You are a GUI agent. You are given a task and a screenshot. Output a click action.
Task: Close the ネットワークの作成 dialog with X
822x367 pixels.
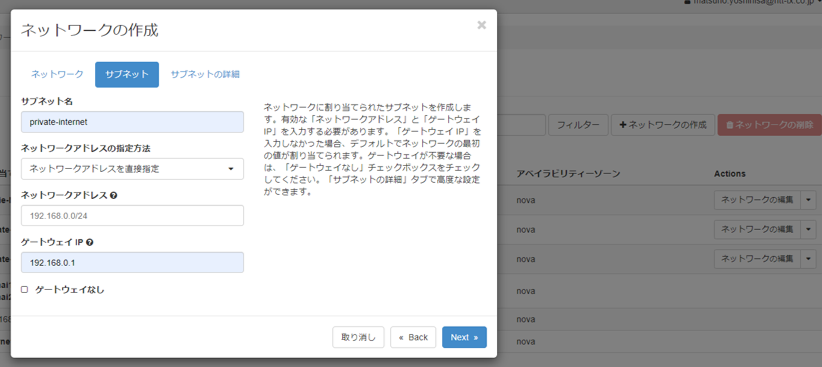tap(481, 25)
